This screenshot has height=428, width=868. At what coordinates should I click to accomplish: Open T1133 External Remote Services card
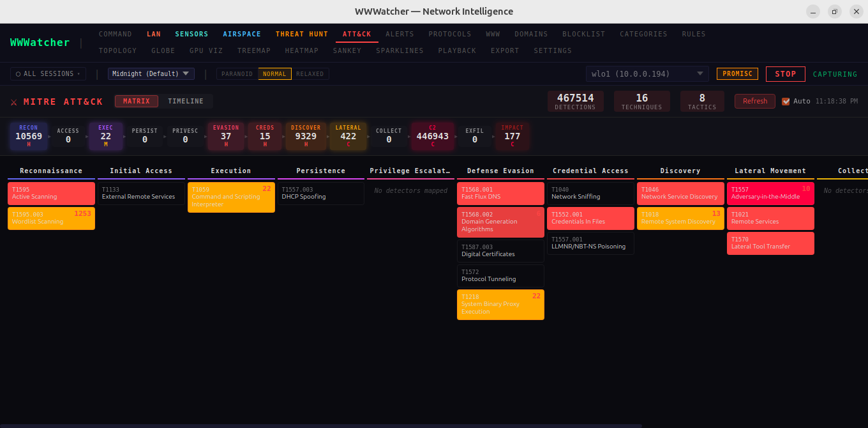coord(141,193)
